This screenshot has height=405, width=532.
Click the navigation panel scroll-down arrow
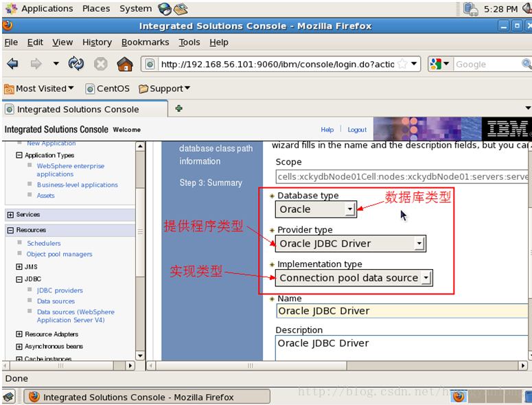(140, 356)
